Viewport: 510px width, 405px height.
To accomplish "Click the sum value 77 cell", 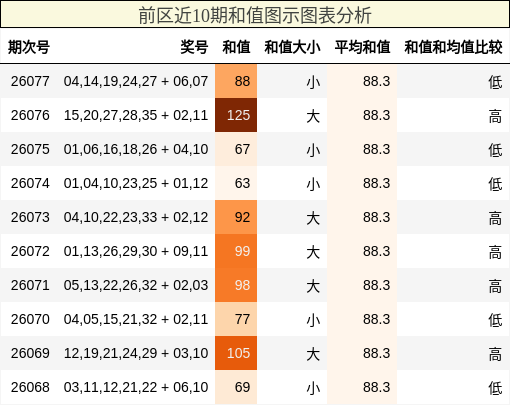I will pyautogui.click(x=236, y=319).
